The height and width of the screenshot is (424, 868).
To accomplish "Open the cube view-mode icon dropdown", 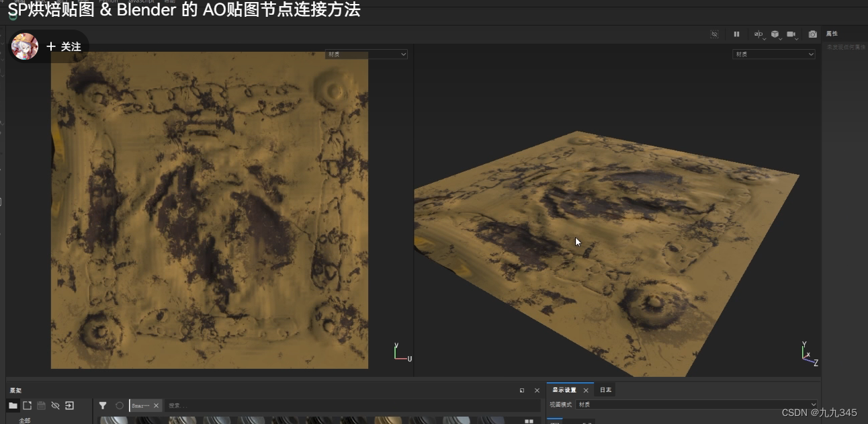I will [x=775, y=34].
